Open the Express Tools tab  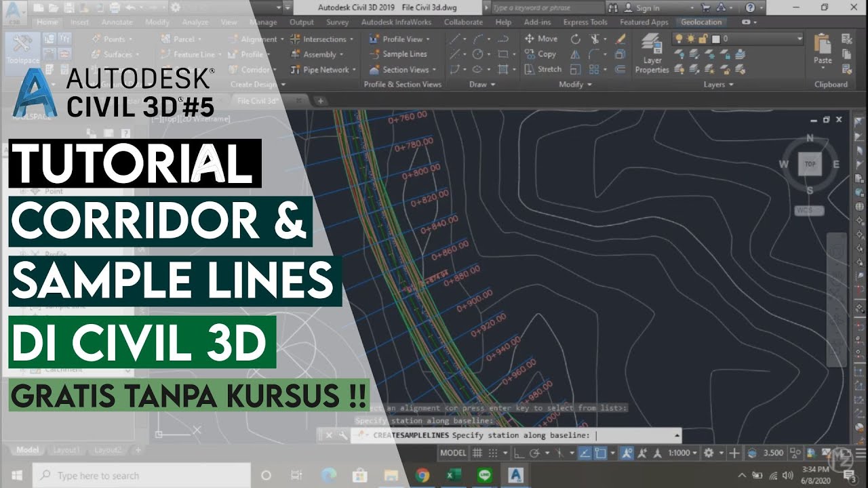[x=585, y=22]
